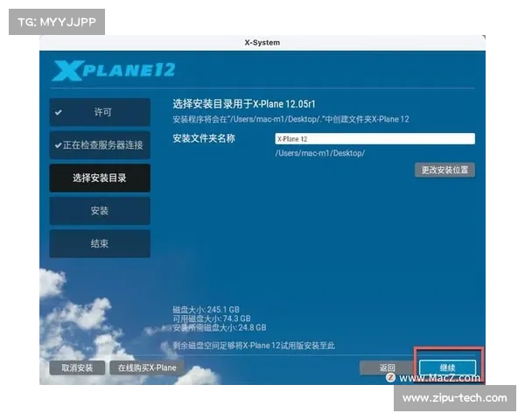This screenshot has height=420, width=525.
Task: Click the checkmark beside 正在检查服务器连接
Action: point(59,145)
